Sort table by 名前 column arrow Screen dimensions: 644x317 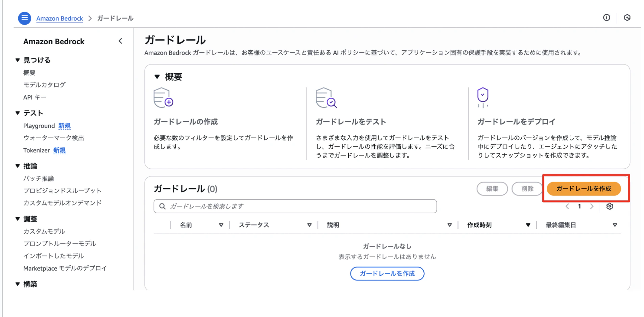[221, 225]
